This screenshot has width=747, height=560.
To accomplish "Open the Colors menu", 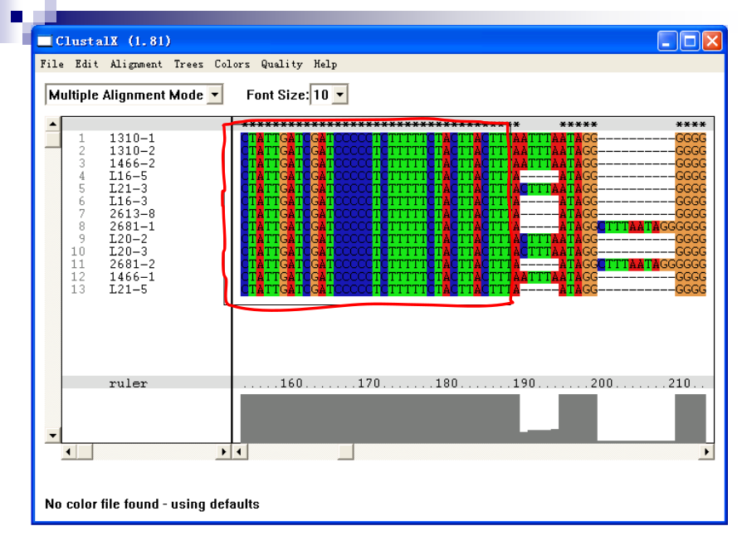I will (x=232, y=64).
